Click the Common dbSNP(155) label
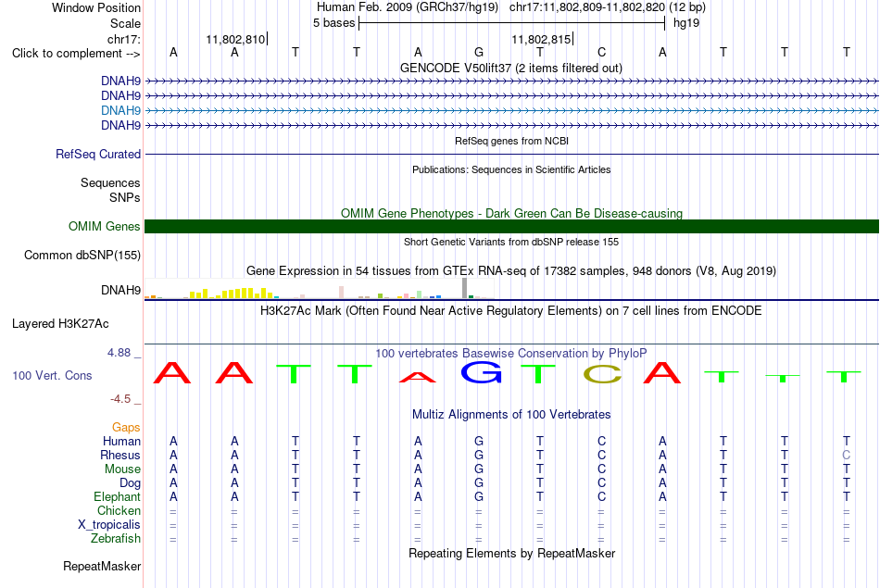The width and height of the screenshot is (880, 588). coord(82,256)
